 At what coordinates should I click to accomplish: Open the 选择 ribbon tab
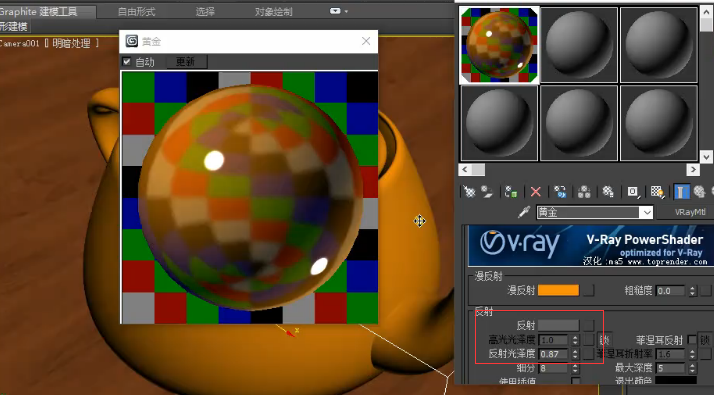click(x=205, y=11)
